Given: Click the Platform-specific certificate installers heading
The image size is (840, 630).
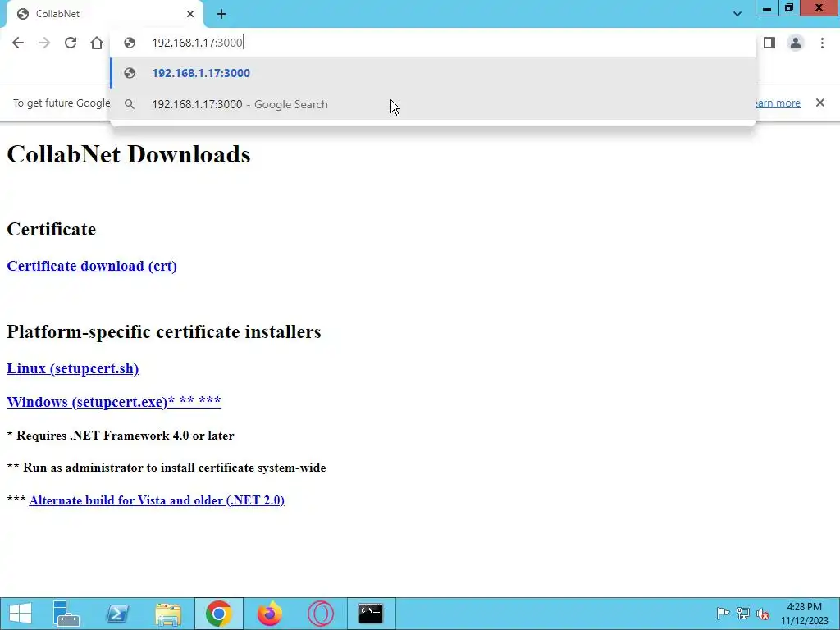Looking at the screenshot, I should point(164,331).
